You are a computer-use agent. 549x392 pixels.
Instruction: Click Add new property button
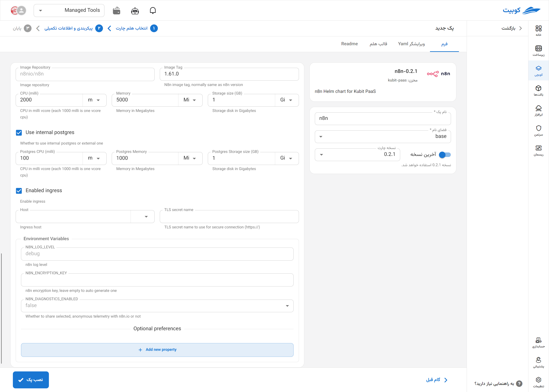(157, 350)
